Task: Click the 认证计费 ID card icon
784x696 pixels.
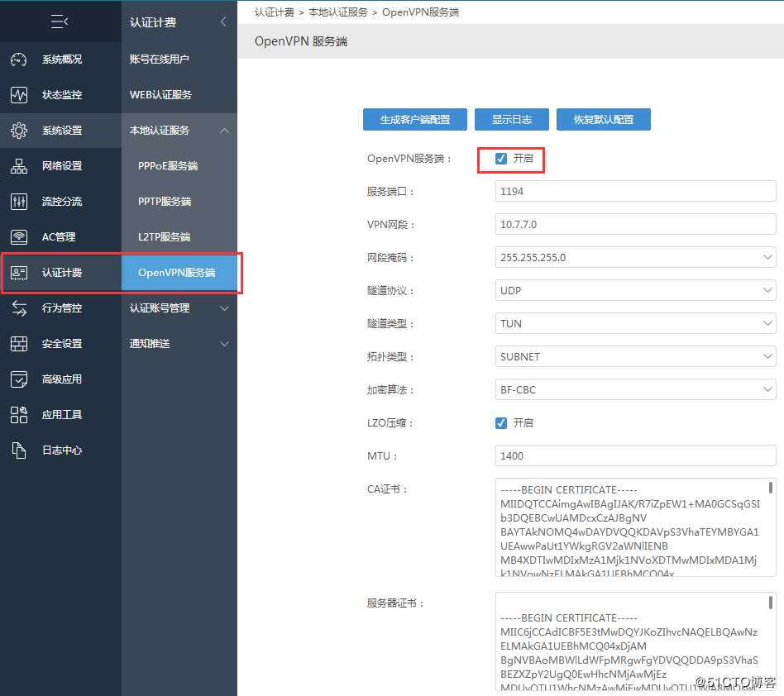Action: tap(19, 273)
